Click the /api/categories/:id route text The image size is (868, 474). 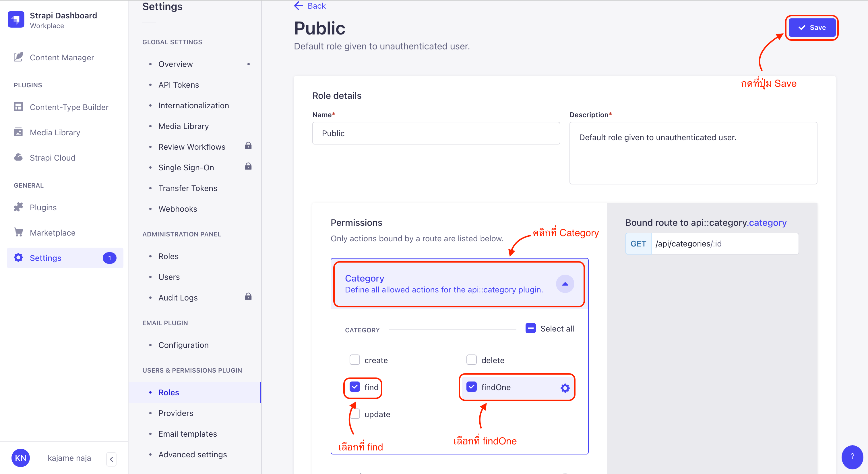(688, 243)
